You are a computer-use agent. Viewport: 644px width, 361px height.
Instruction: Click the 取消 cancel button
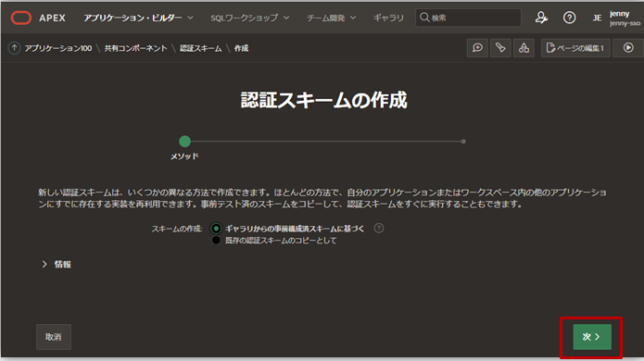point(54,337)
